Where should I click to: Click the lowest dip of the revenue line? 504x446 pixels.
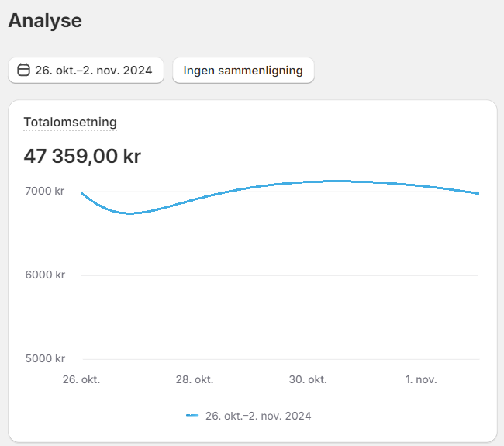point(129,213)
